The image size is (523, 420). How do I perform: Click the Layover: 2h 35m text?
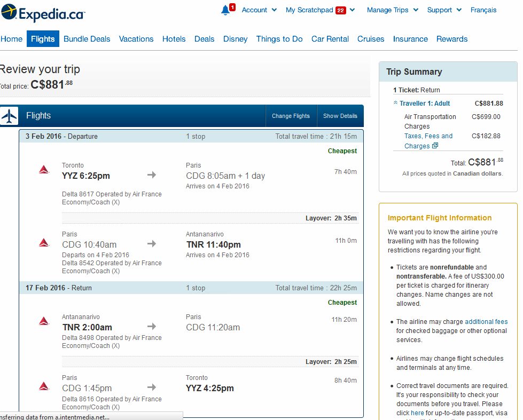[331, 218]
